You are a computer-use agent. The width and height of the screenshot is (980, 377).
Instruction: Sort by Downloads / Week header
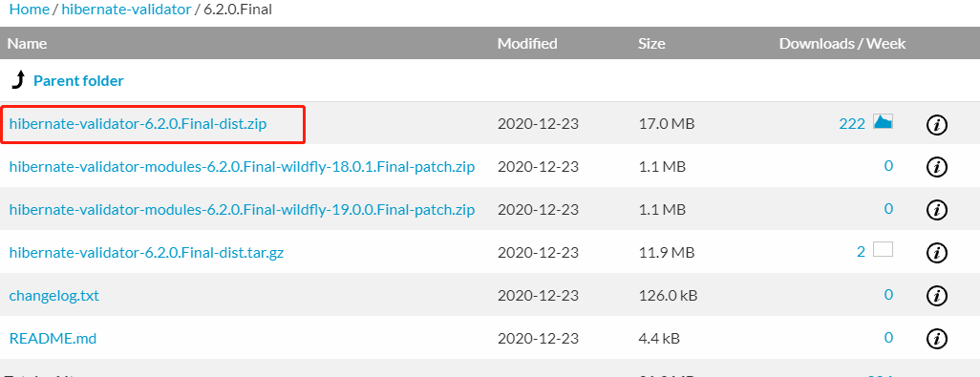click(842, 44)
